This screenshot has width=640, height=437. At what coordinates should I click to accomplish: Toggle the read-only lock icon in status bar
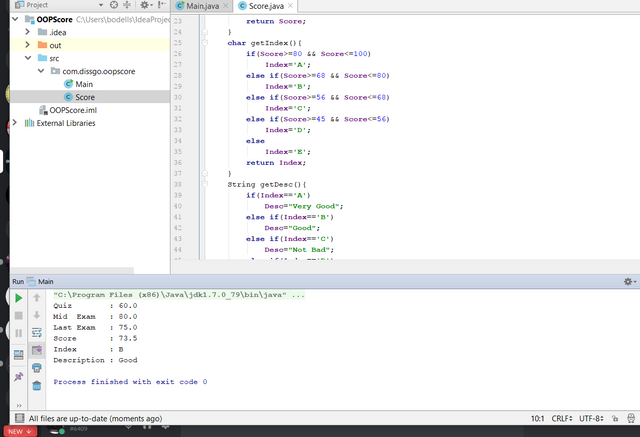pos(615,418)
